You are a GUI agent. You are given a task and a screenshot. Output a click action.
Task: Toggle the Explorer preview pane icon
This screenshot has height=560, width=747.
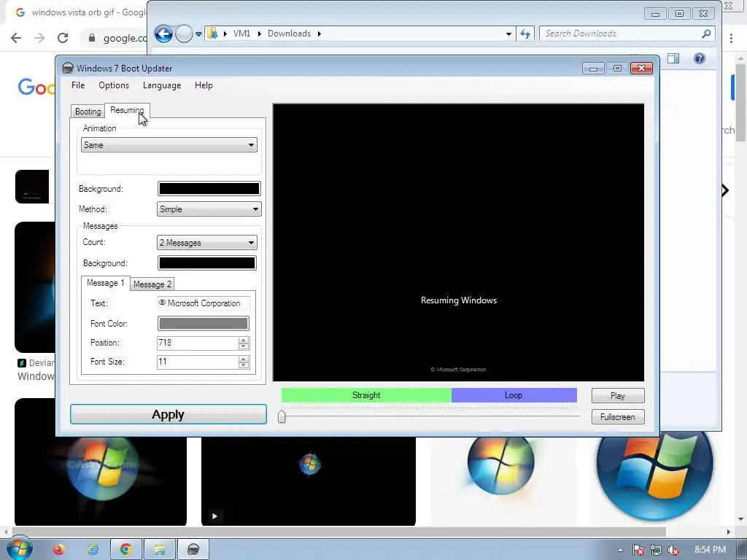tap(673, 58)
